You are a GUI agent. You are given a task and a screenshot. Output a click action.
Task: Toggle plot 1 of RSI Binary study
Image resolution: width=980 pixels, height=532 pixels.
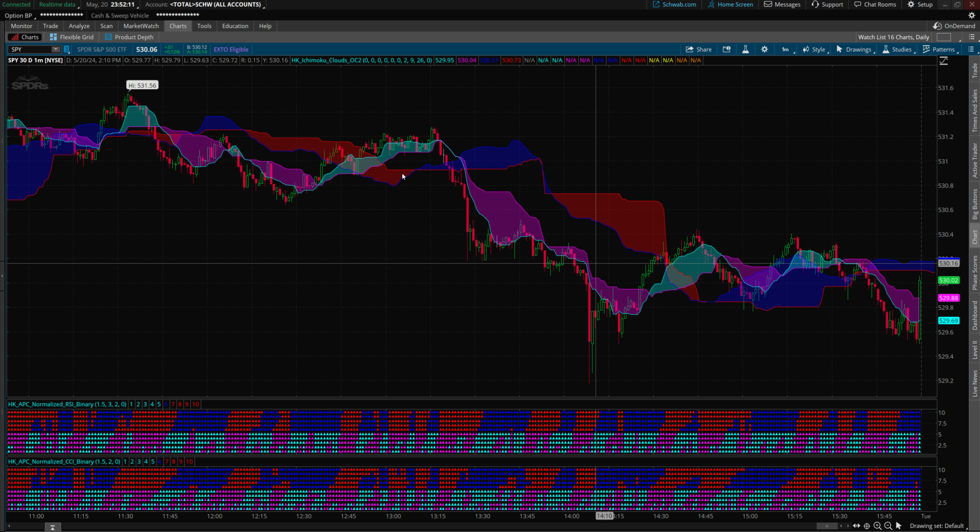(x=131, y=405)
